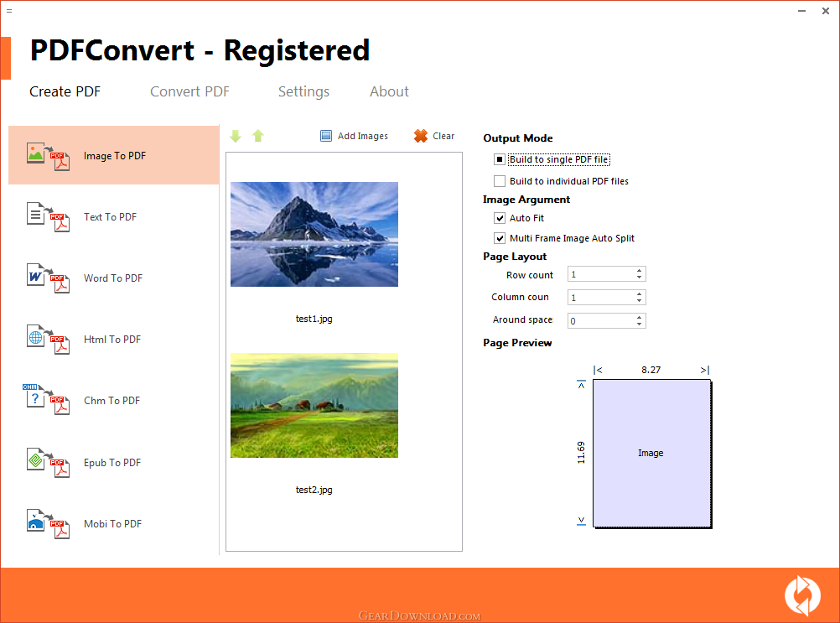This screenshot has height=623, width=840.
Task: Click the 11.69 page height value
Action: click(581, 453)
